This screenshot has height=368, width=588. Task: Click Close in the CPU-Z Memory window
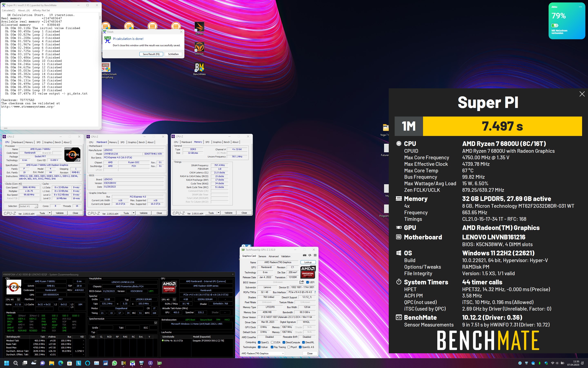[x=244, y=213]
